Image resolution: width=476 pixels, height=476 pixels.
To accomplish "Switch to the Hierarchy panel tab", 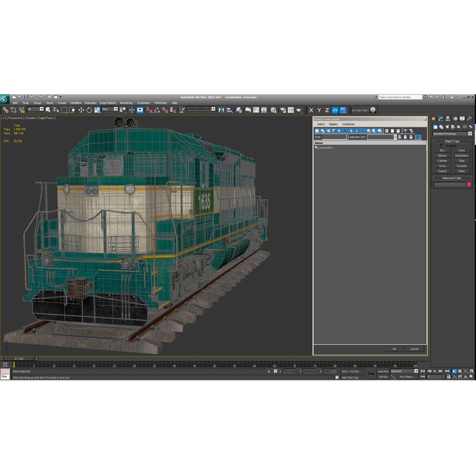I will [x=448, y=119].
